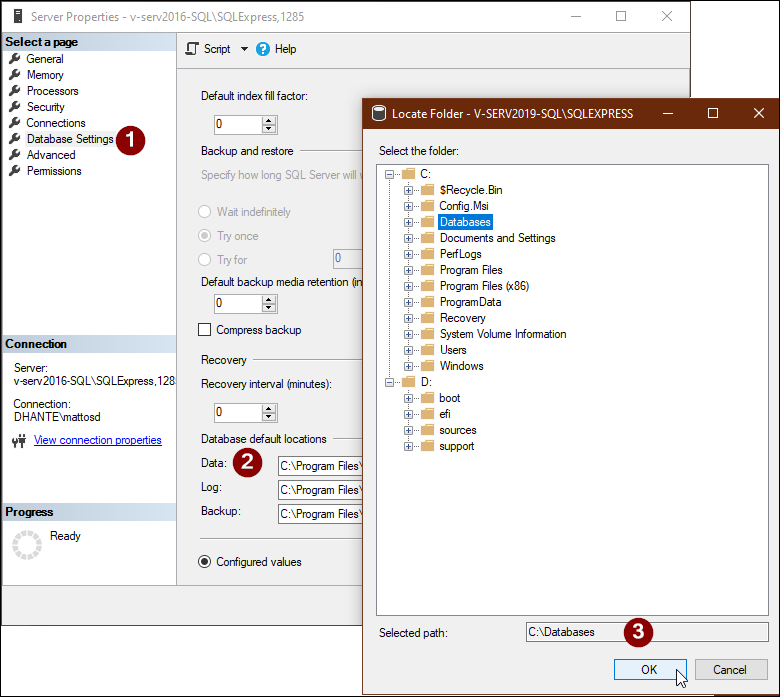This screenshot has width=780, height=697.
Task: Close the Locate Folder dialog
Action: [x=758, y=113]
